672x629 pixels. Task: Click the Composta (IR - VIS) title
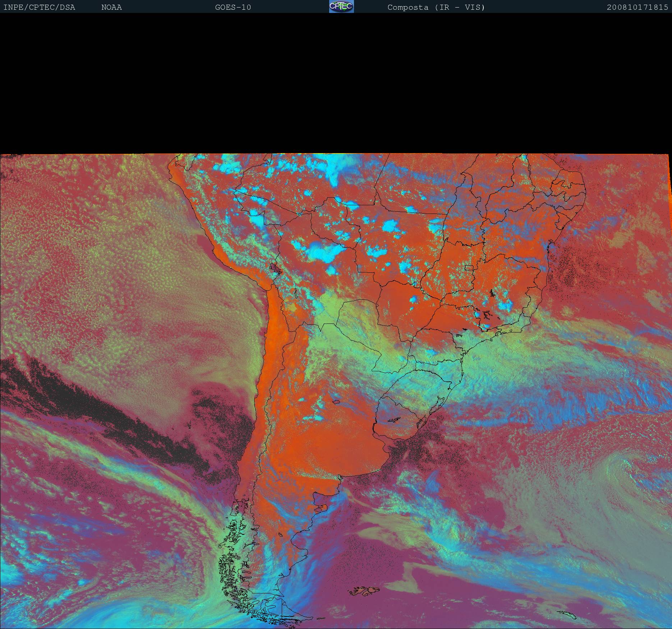click(436, 7)
